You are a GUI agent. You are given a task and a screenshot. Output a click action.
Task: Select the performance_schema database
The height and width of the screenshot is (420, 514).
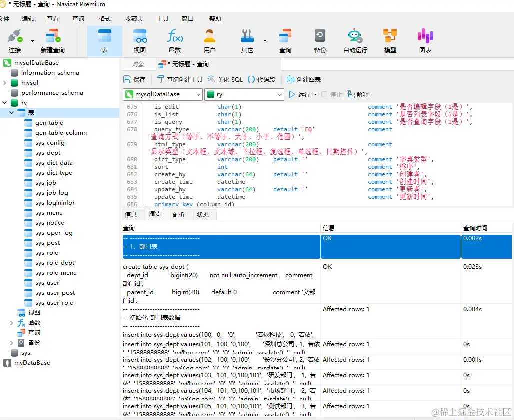pyautogui.click(x=52, y=93)
